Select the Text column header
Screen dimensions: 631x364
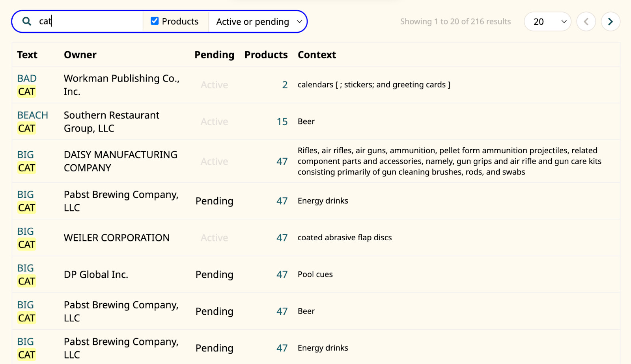click(27, 55)
